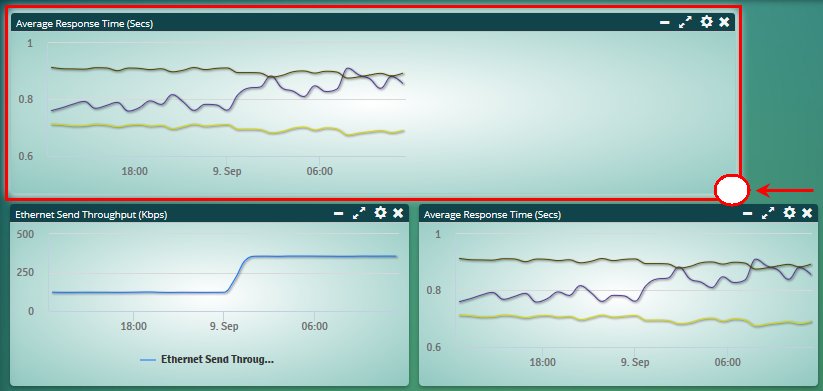Screen dimensions: 823x391
Task: Click the 18:00 label in Ethernet chart
Action: pyautogui.click(x=133, y=326)
